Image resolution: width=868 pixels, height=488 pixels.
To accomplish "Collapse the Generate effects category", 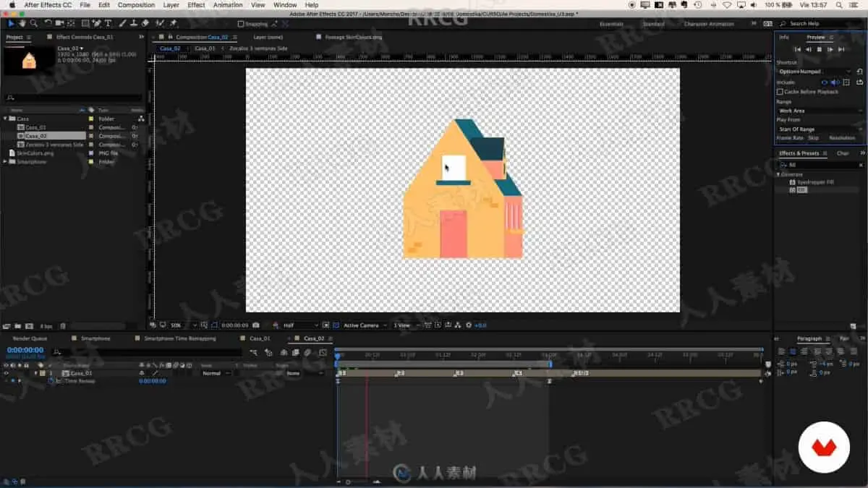I will [x=779, y=174].
